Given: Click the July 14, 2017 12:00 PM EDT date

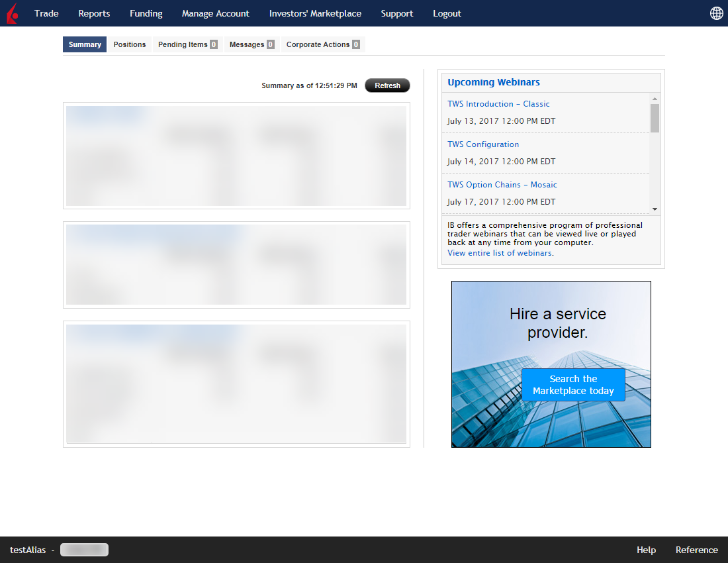Looking at the screenshot, I should click(x=501, y=162).
